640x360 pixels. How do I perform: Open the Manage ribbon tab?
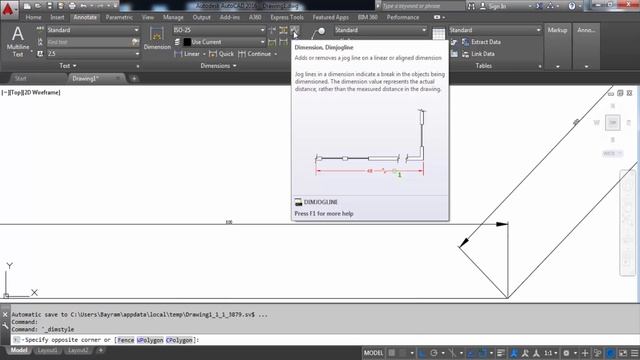[173, 18]
